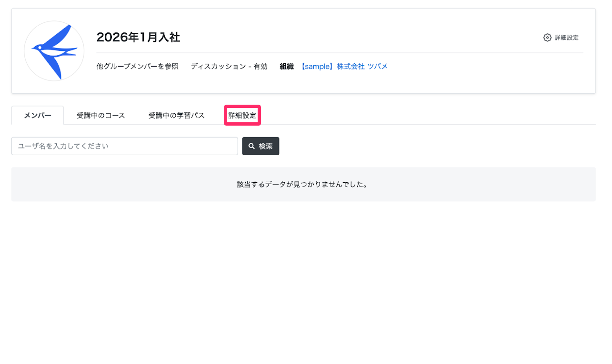Click the 詳細設定 text in header card
Image resolution: width=612 pixels, height=364 pixels.
coord(567,38)
